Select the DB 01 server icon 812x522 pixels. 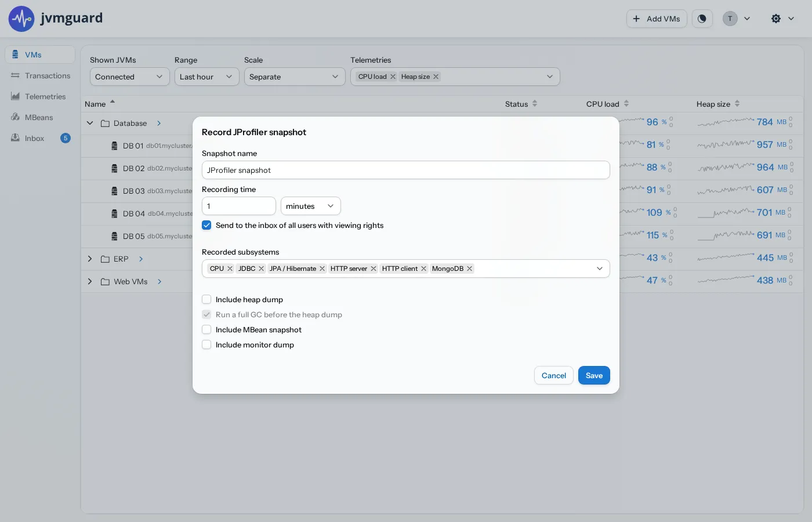115,146
